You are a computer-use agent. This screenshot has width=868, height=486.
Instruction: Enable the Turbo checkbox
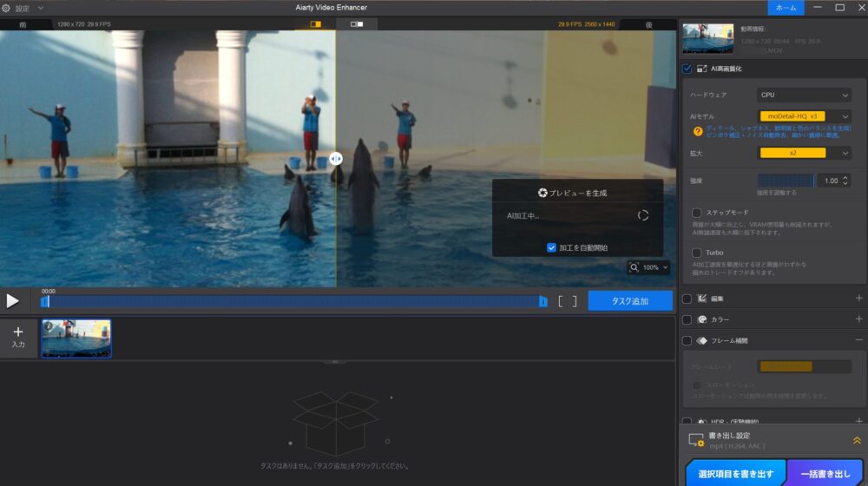tap(697, 253)
